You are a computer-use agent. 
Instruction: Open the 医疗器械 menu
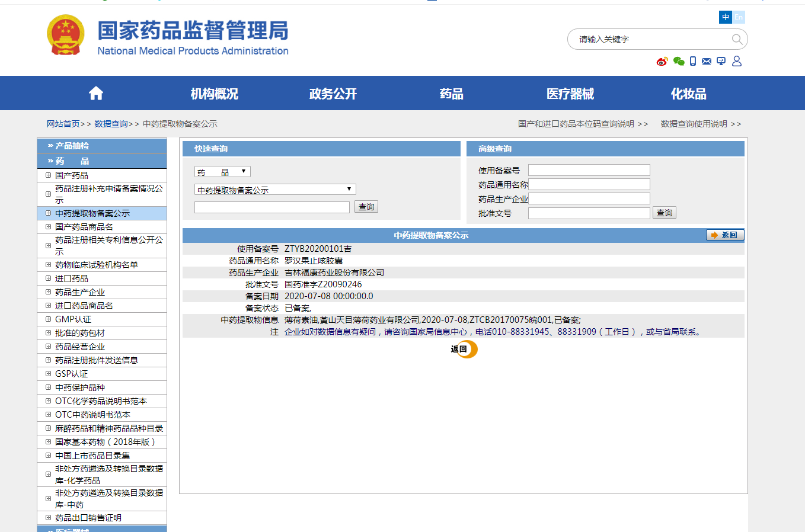tap(570, 94)
